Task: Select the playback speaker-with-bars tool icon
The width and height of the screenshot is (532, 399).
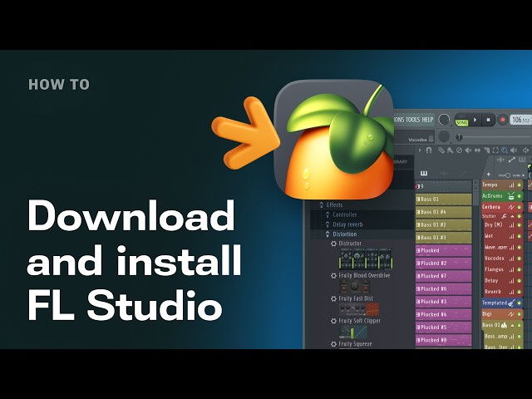Action: (514, 150)
